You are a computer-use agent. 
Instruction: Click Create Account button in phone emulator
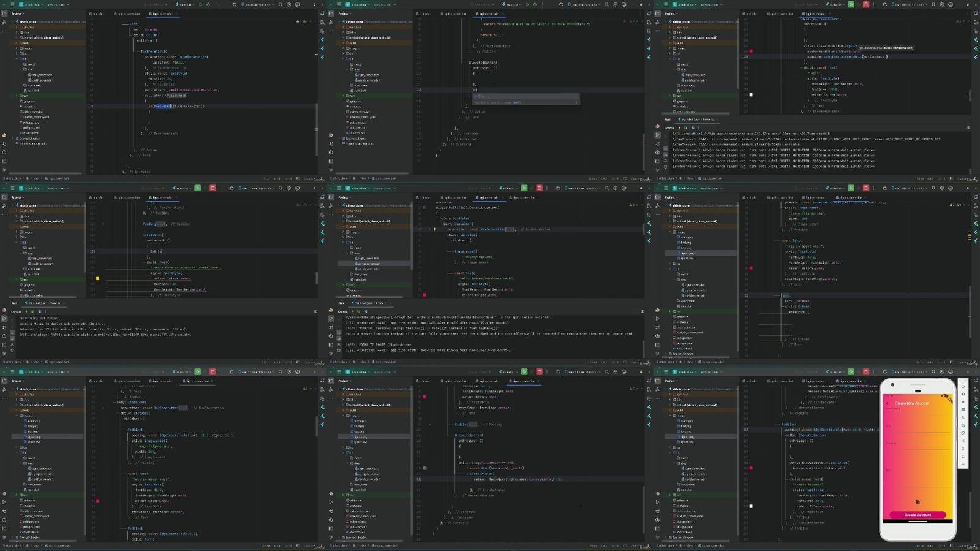pos(918,515)
